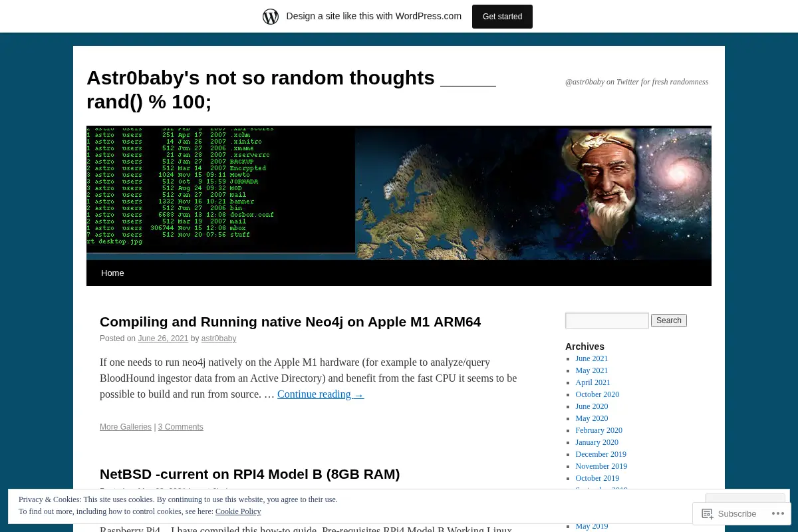Click Continue reading link for Neo4j post
This screenshot has height=532, width=798.
321,394
